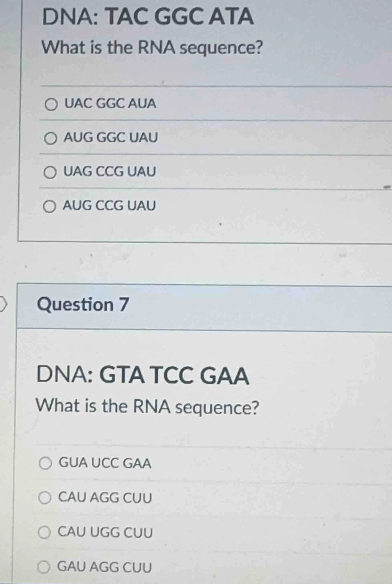The width and height of the screenshot is (392, 584).
Task: Click the GUA UCC GAA answer label
Action: [105, 463]
